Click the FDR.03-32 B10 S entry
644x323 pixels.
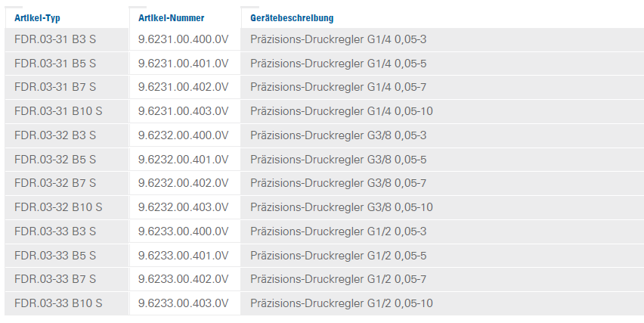[58, 207]
